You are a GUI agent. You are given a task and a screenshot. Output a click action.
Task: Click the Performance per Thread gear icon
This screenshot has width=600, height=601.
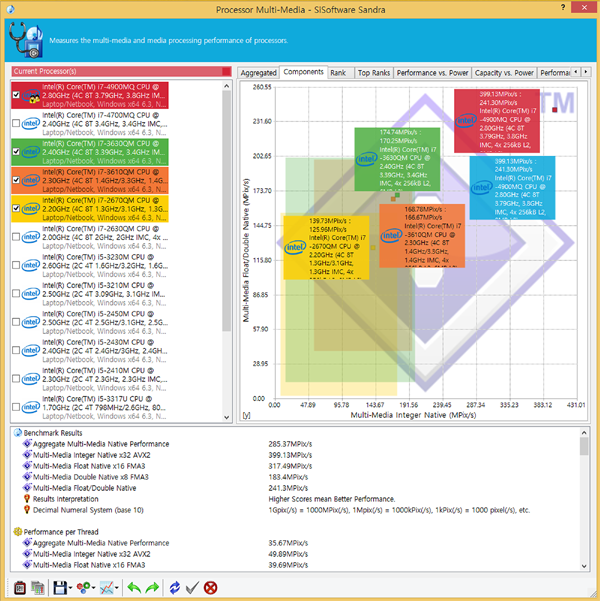[18, 532]
